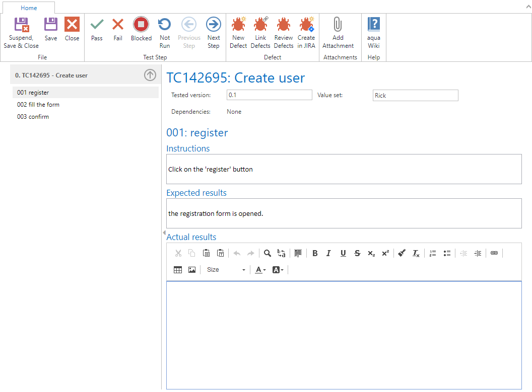This screenshot has height=392, width=532.
Task: Mark the test step as Fail
Action: point(118,29)
